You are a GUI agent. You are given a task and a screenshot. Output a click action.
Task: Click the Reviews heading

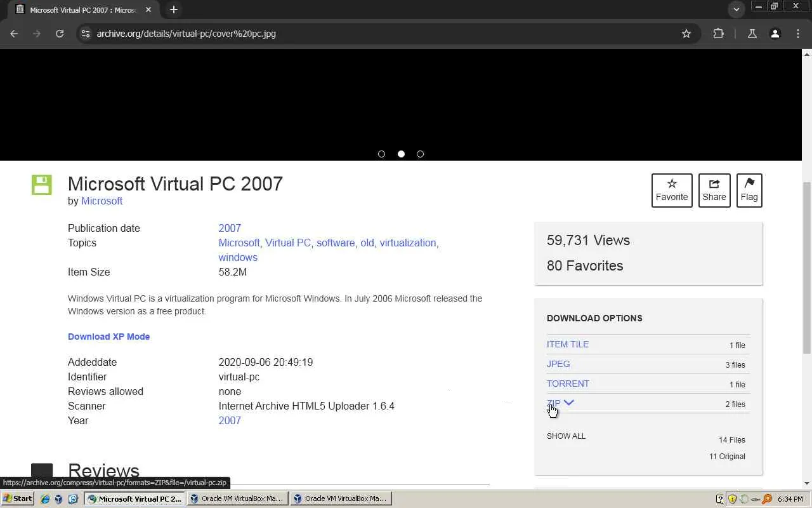[103, 471]
